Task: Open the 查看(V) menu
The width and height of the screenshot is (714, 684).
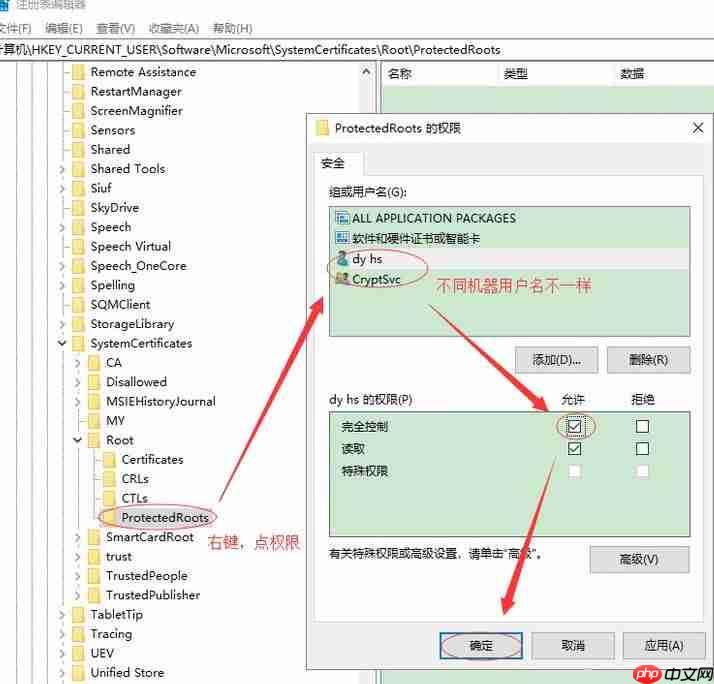Action: point(116,29)
